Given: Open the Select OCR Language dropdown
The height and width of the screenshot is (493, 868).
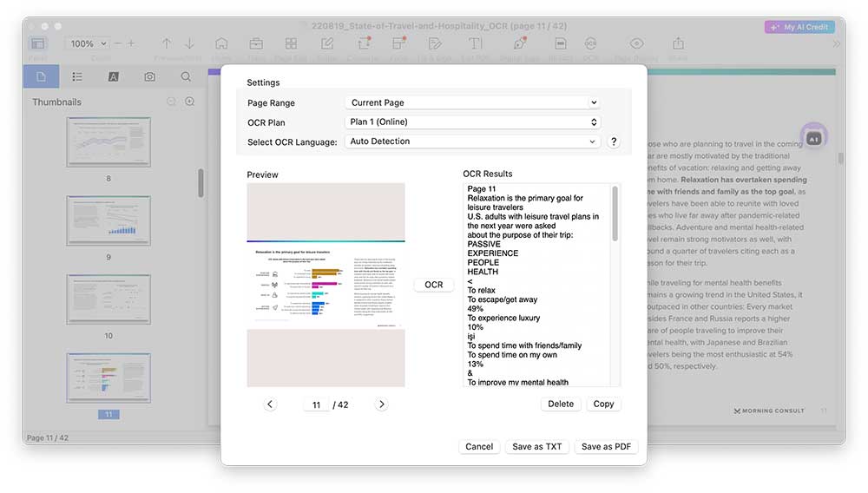Looking at the screenshot, I should [x=472, y=141].
